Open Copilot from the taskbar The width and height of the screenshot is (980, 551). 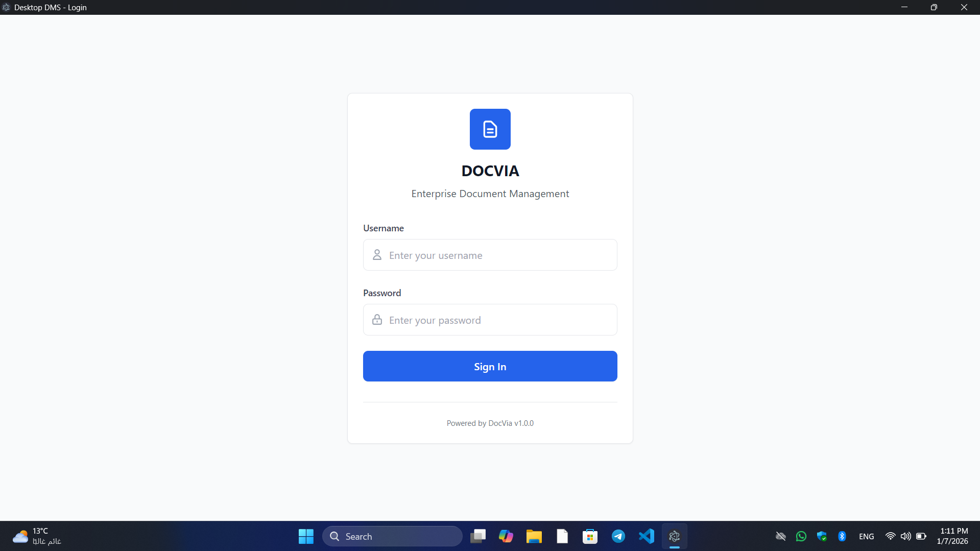click(x=506, y=536)
